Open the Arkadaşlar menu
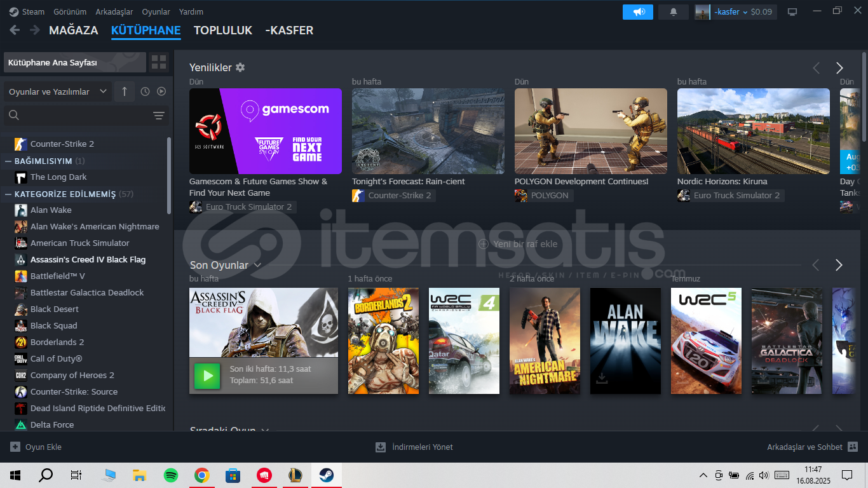Screen dimensions: 868x488 114,12
